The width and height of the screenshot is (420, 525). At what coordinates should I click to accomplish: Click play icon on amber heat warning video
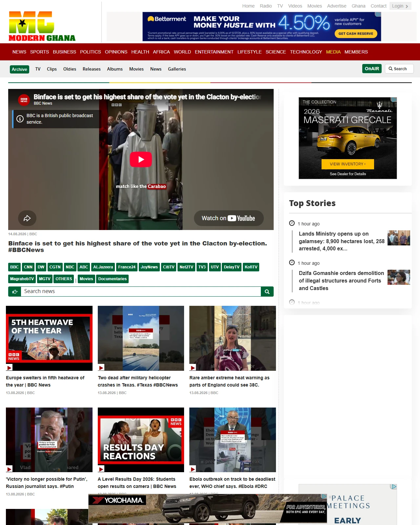pos(193,368)
